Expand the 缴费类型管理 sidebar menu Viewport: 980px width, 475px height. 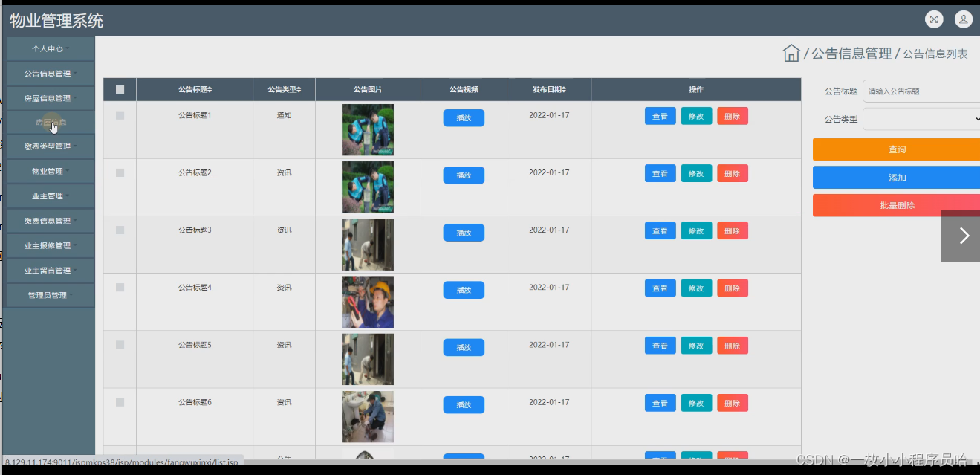[51, 146]
